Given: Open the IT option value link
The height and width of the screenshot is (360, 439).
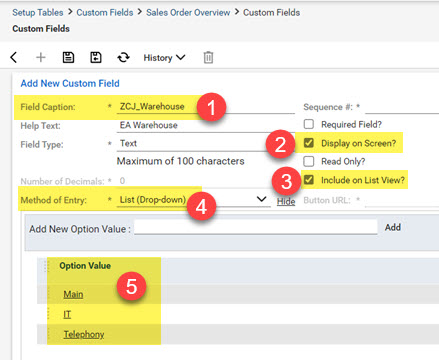Looking at the screenshot, I should coord(67,314).
